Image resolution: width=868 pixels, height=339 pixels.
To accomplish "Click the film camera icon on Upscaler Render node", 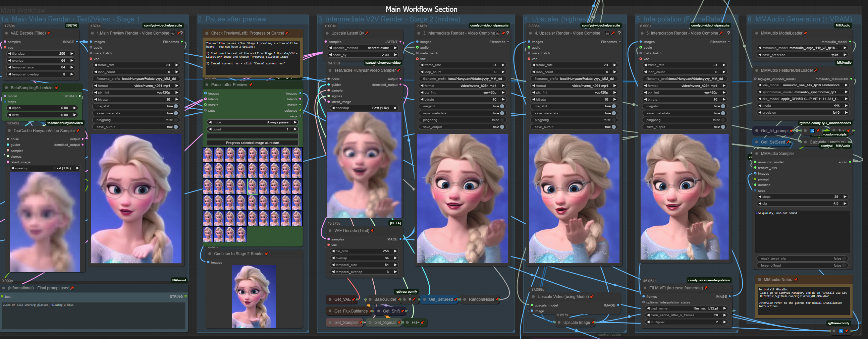I will 607,33.
